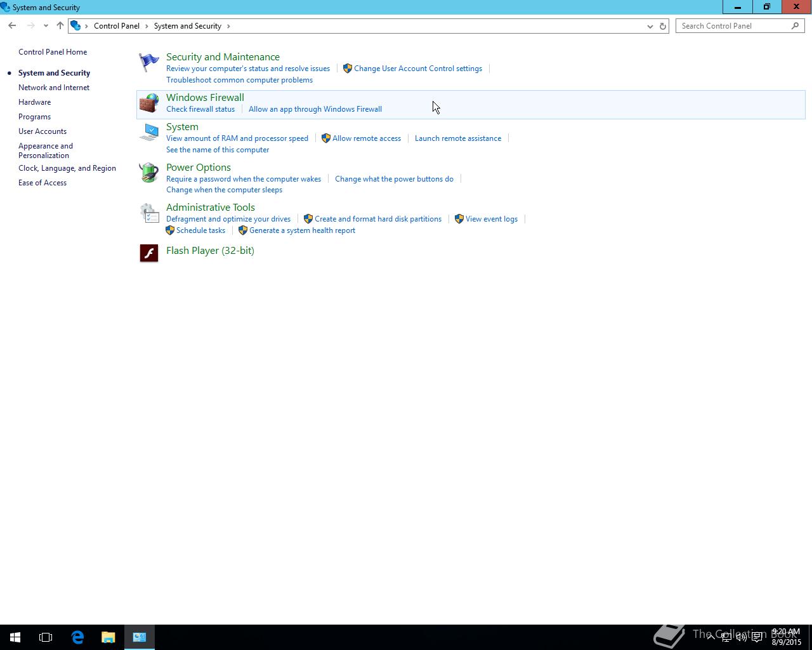This screenshot has width=812, height=650.
Task: Select System and Security in the sidebar
Action: tap(54, 73)
